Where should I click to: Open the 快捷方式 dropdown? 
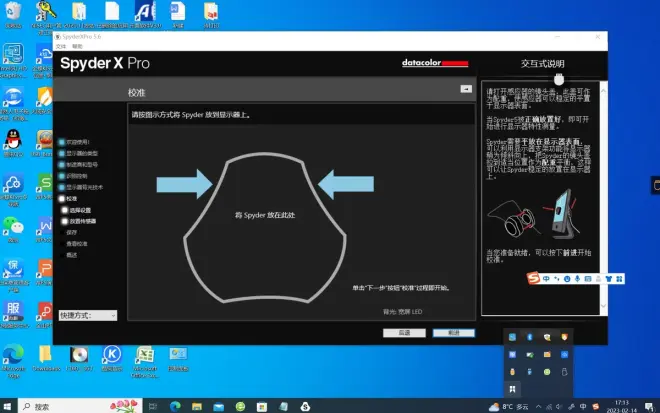point(88,315)
